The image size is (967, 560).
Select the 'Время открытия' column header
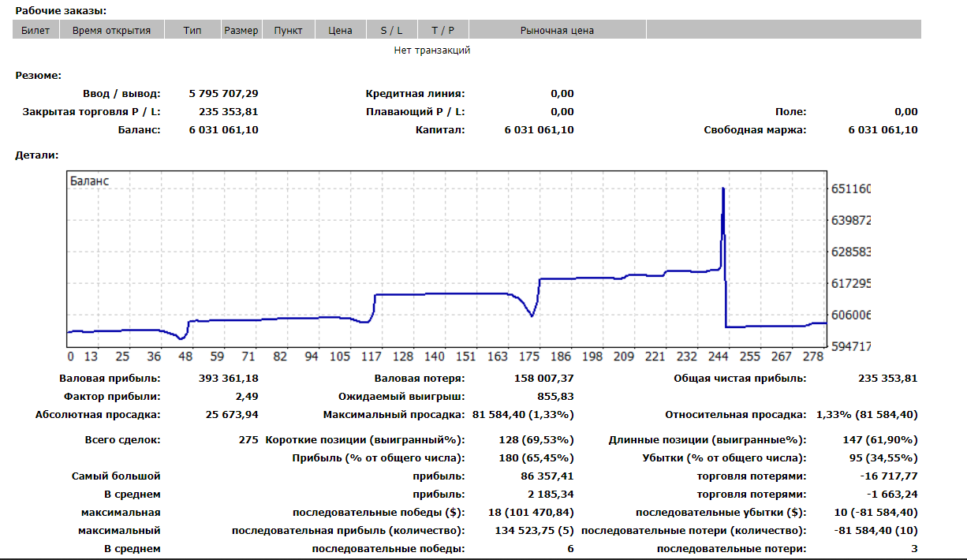[111, 31]
